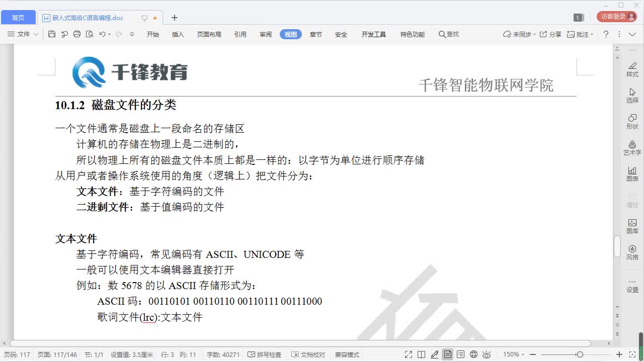This screenshot has width=644, height=362.
Task: Click the 字数: 40271 word count
Action: (x=223, y=354)
